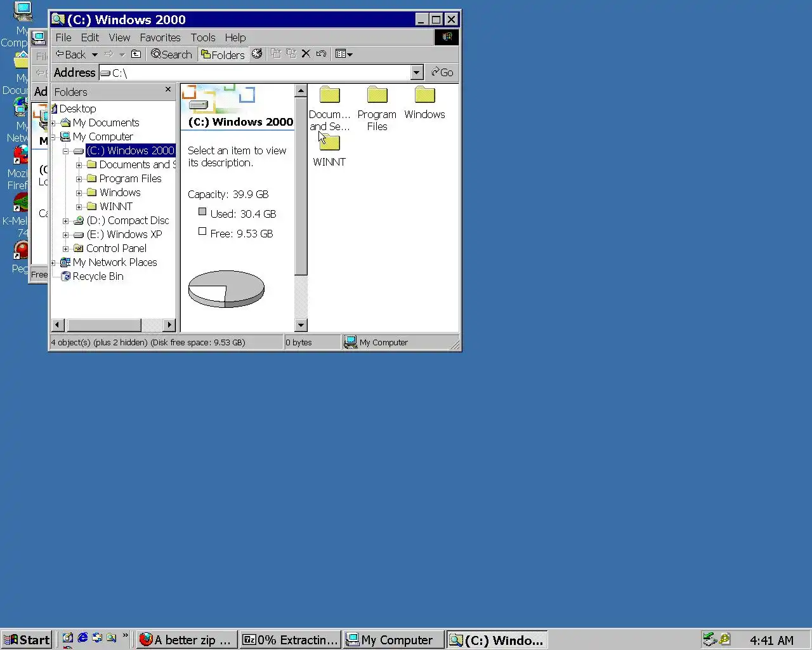Expand the Program Files tree node
This screenshot has height=650, width=812.
click(x=79, y=179)
